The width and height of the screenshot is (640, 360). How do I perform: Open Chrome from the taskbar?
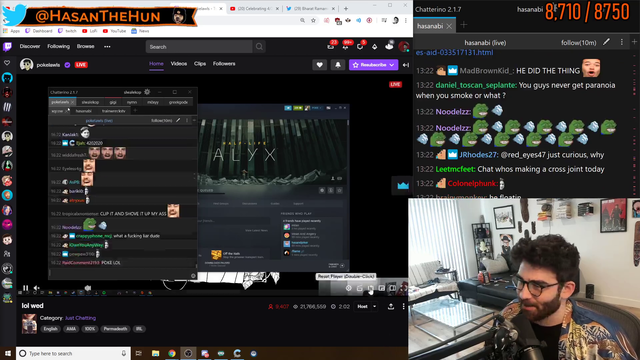pyautogui.click(x=172, y=353)
